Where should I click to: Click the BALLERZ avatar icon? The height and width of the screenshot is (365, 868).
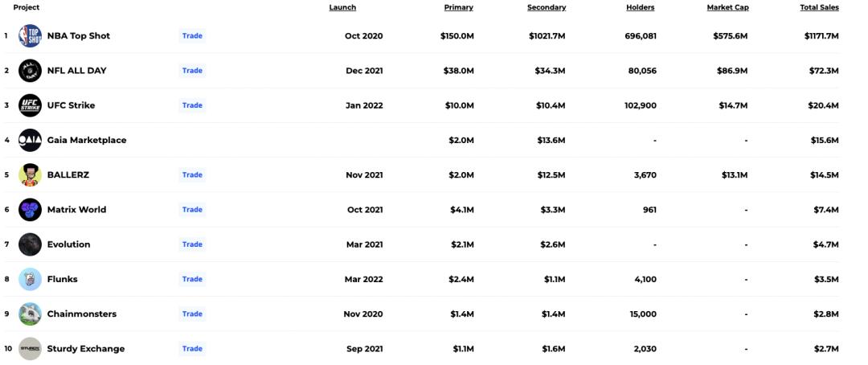30,174
